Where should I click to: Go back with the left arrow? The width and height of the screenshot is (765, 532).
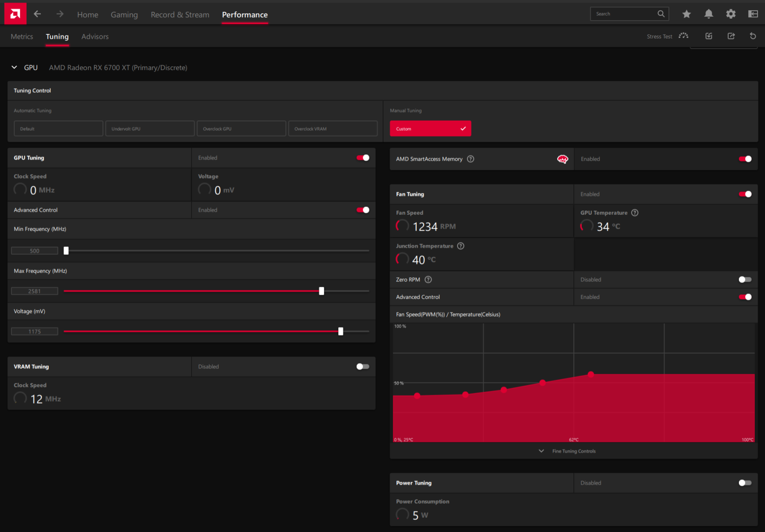tap(37, 14)
